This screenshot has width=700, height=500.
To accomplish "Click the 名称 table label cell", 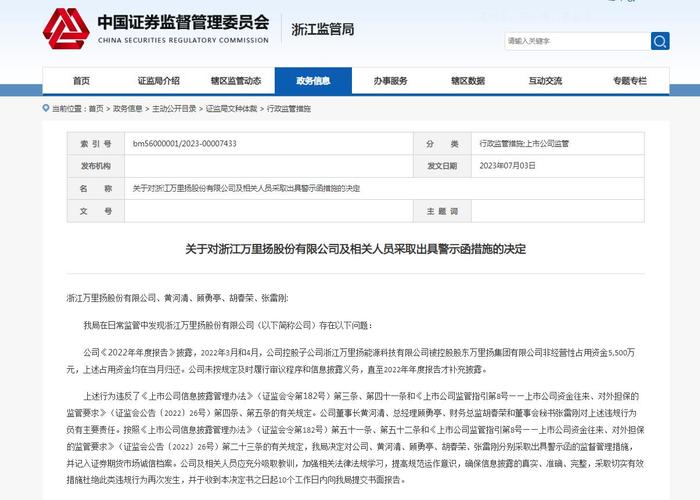I will coord(96,188).
